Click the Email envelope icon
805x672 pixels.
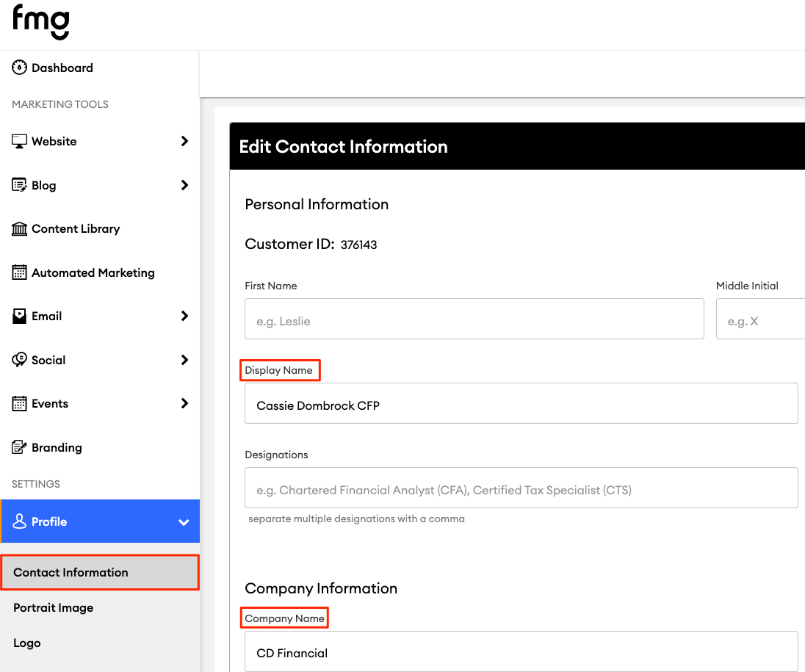[x=18, y=316]
